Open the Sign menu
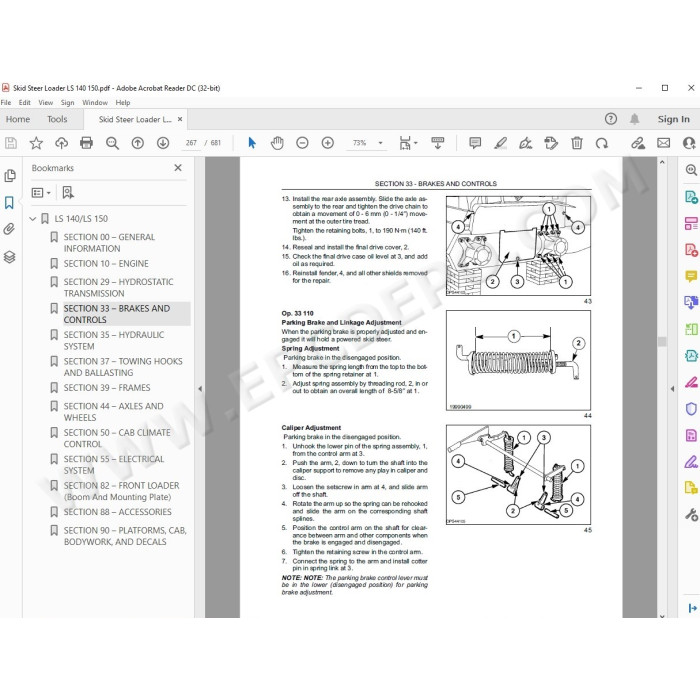 pos(67,103)
